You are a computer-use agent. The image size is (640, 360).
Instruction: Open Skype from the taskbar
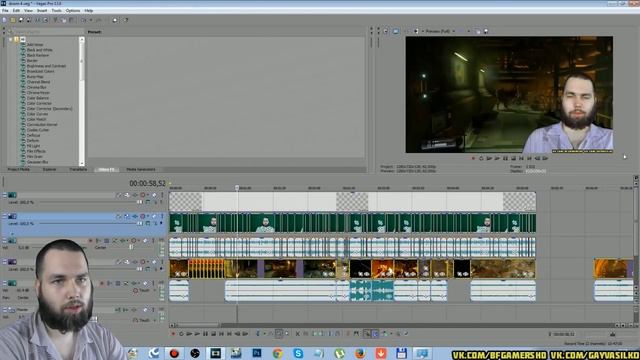pyautogui.click(x=298, y=353)
